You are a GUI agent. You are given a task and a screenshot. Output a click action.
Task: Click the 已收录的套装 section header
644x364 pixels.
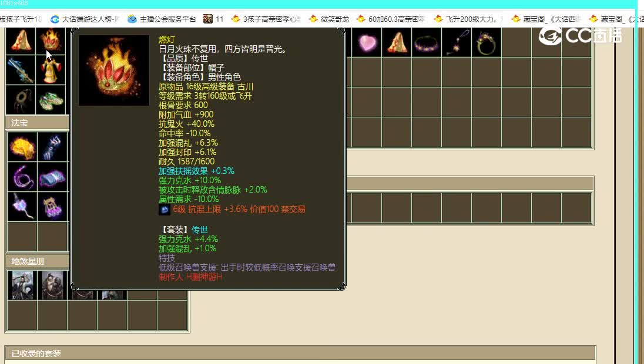pyautogui.click(x=300, y=353)
